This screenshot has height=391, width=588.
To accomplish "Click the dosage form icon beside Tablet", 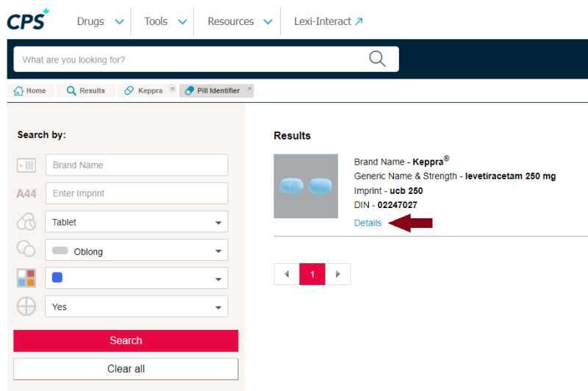I will [x=26, y=221].
